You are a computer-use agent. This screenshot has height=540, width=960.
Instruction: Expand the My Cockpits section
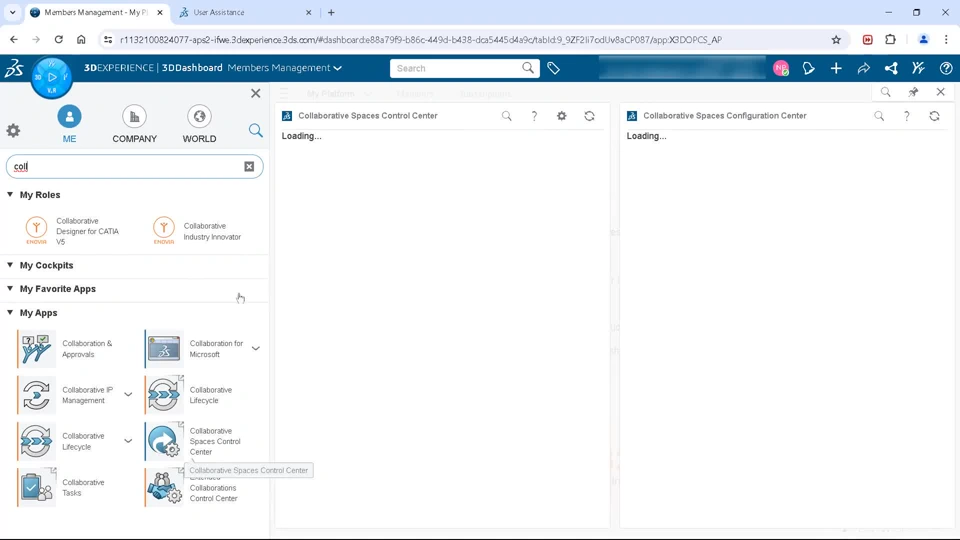click(10, 265)
